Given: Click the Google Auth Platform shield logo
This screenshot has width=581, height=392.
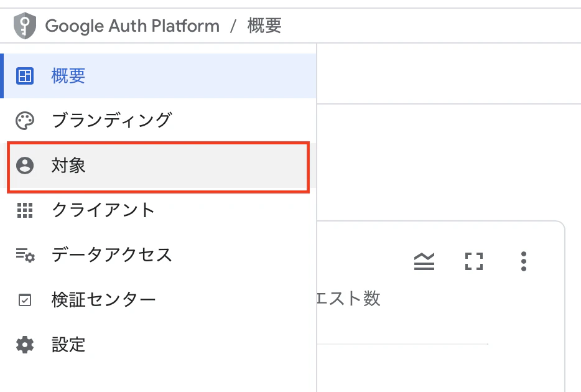Looking at the screenshot, I should 25,26.
